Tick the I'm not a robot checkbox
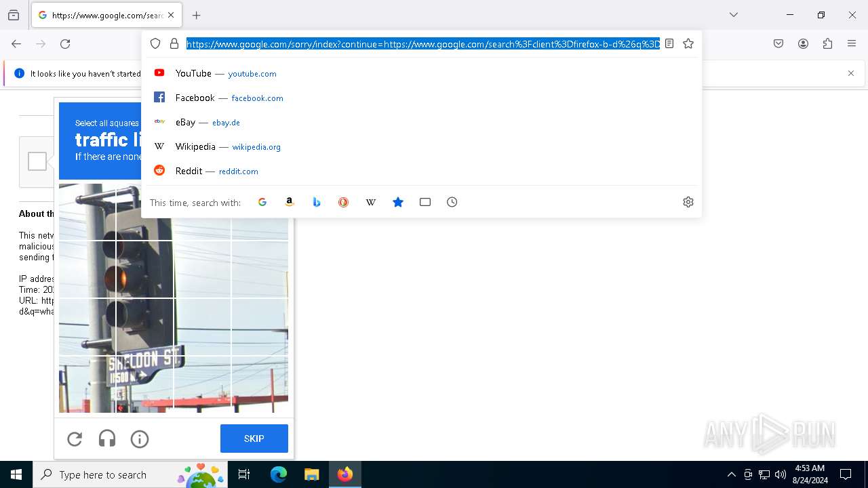Screen dimensions: 868x488 tap(37, 161)
